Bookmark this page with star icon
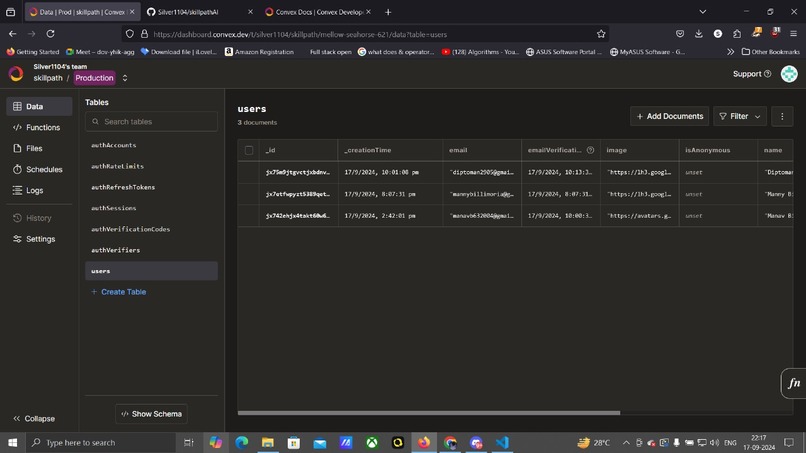The width and height of the screenshot is (806, 453). [x=601, y=34]
